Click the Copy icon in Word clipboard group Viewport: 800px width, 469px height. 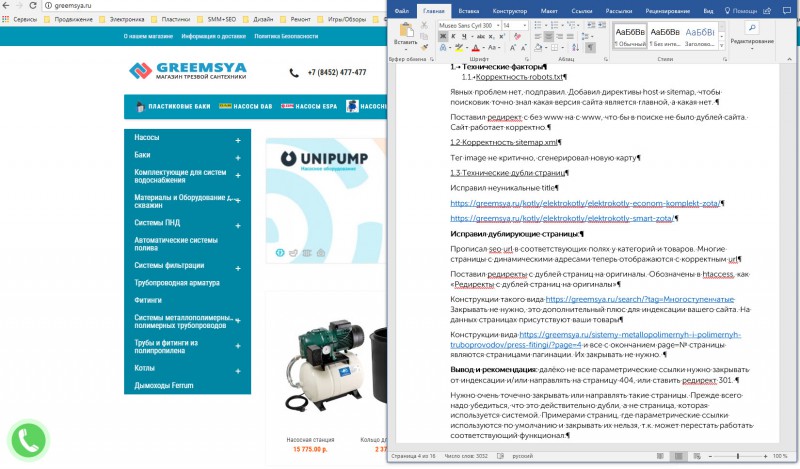pyautogui.click(x=424, y=36)
